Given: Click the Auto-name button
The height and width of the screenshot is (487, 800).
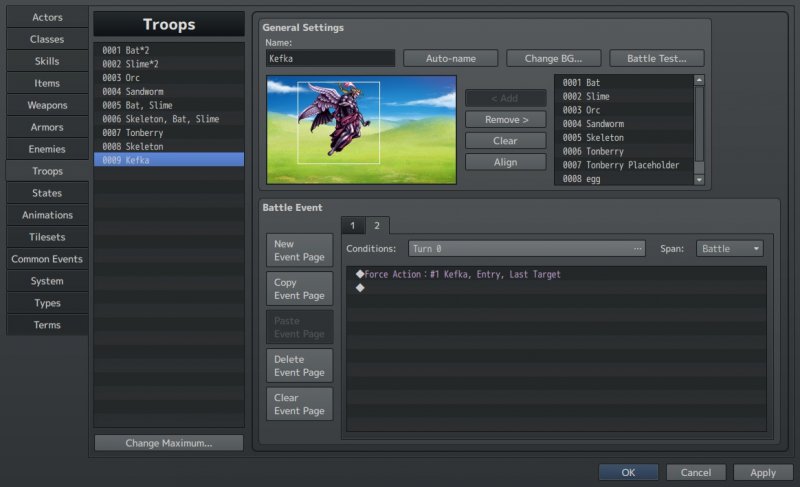Looking at the screenshot, I should [451, 58].
